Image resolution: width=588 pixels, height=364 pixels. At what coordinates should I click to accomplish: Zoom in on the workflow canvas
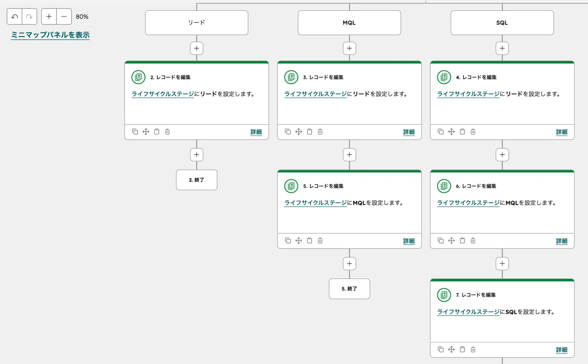[x=49, y=17]
